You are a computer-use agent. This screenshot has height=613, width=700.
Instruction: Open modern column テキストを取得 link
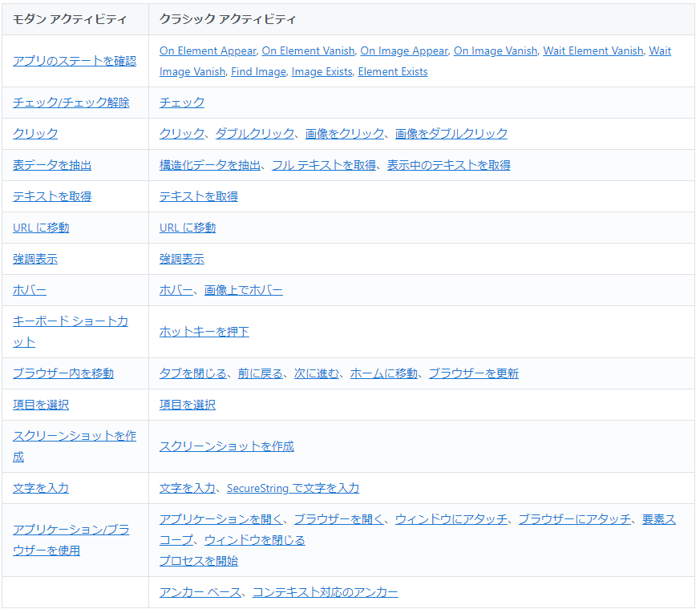click(52, 196)
